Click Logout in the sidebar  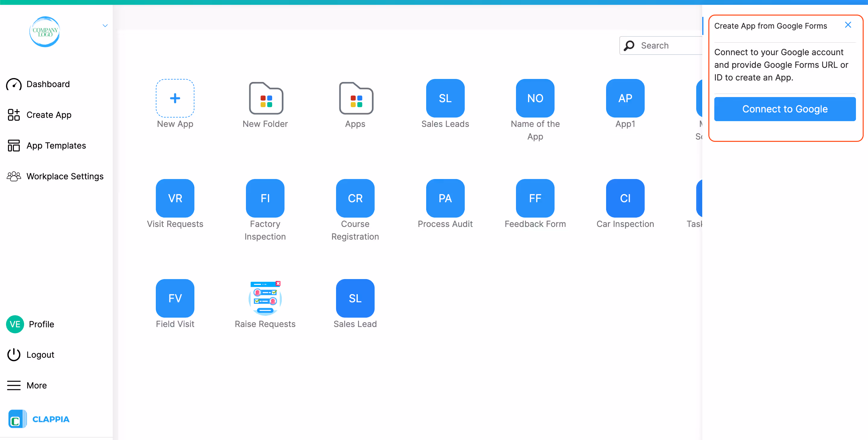[x=40, y=354]
